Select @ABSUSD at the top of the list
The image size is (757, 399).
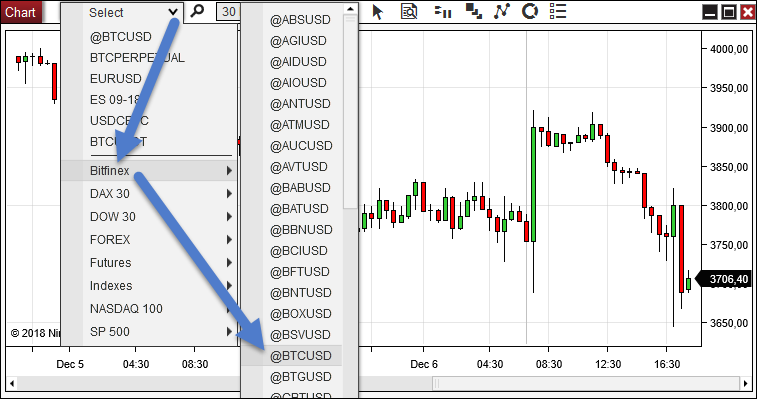click(x=300, y=20)
